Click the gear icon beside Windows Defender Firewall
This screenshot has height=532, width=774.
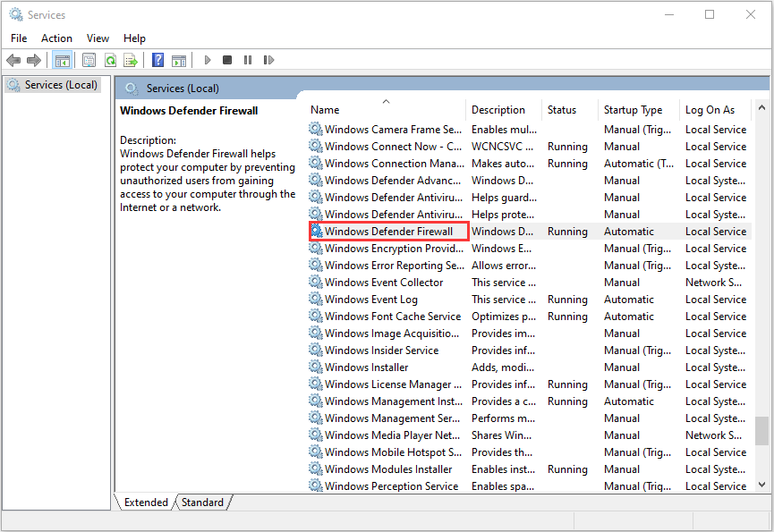[316, 232]
